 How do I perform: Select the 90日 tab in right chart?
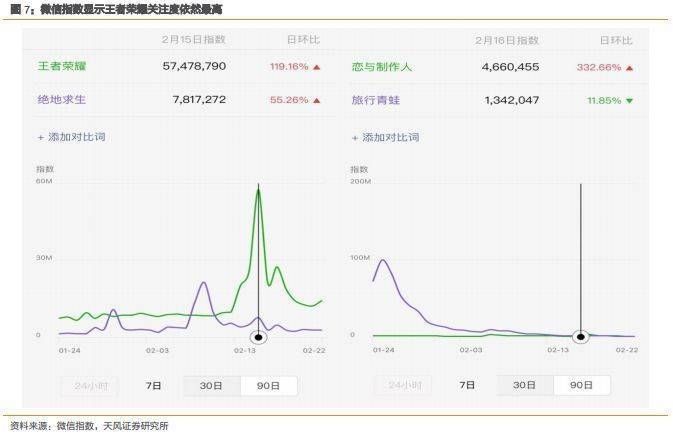click(582, 385)
